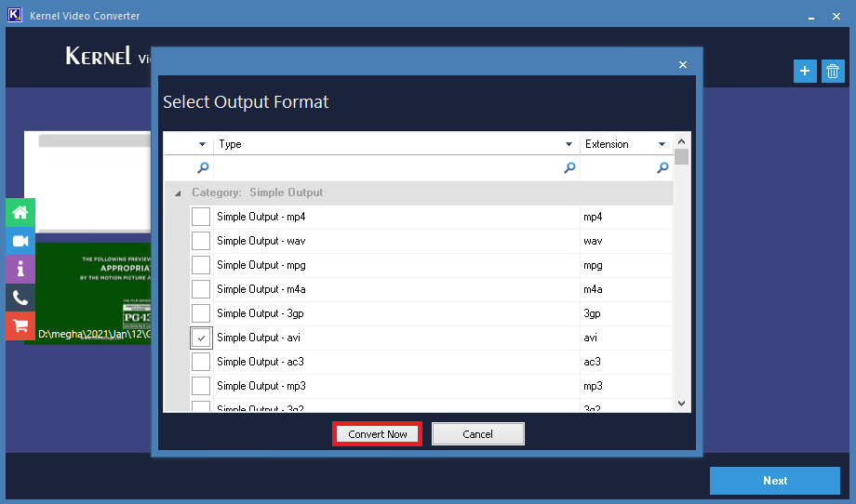Select the video camera sidebar icon

pyautogui.click(x=20, y=241)
